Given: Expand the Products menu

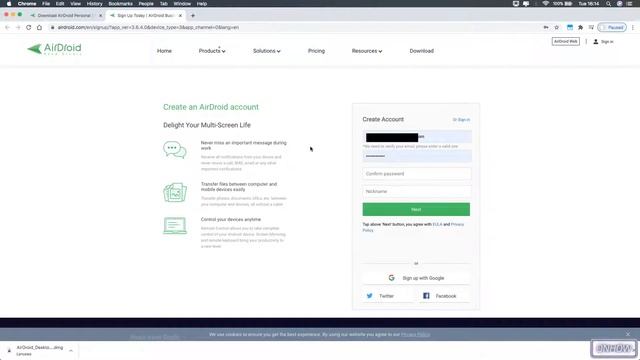Looking at the screenshot, I should 212,51.
